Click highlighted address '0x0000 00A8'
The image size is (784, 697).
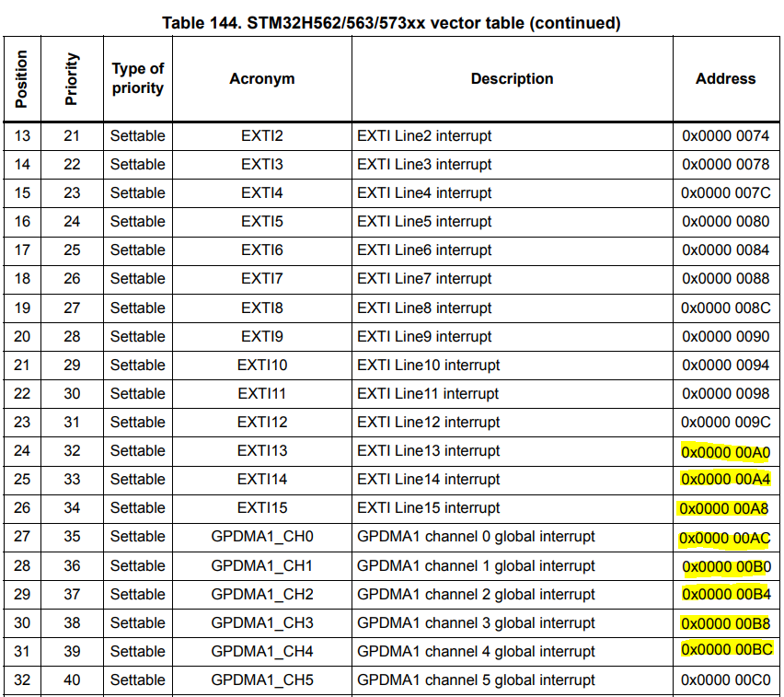point(723,509)
